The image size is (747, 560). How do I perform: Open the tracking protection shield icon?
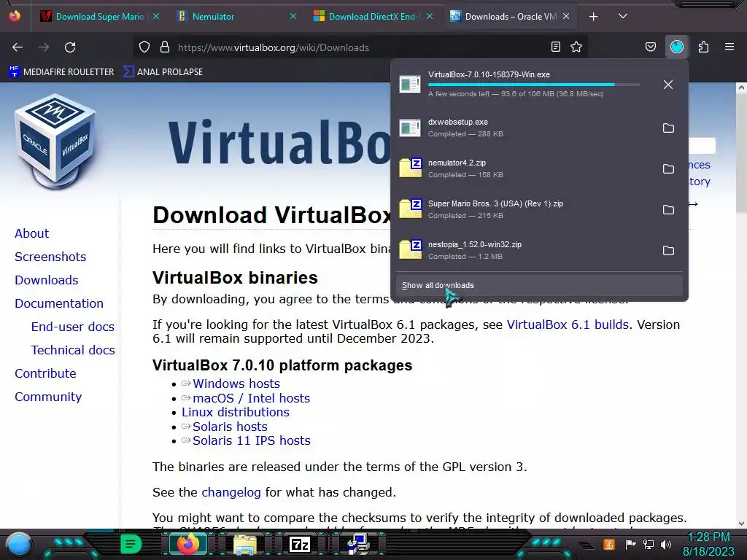[144, 47]
